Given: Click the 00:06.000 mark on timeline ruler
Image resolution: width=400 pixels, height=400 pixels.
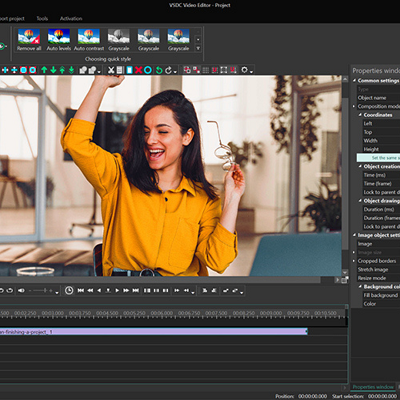Looking at the screenshot, I should (x=162, y=313).
